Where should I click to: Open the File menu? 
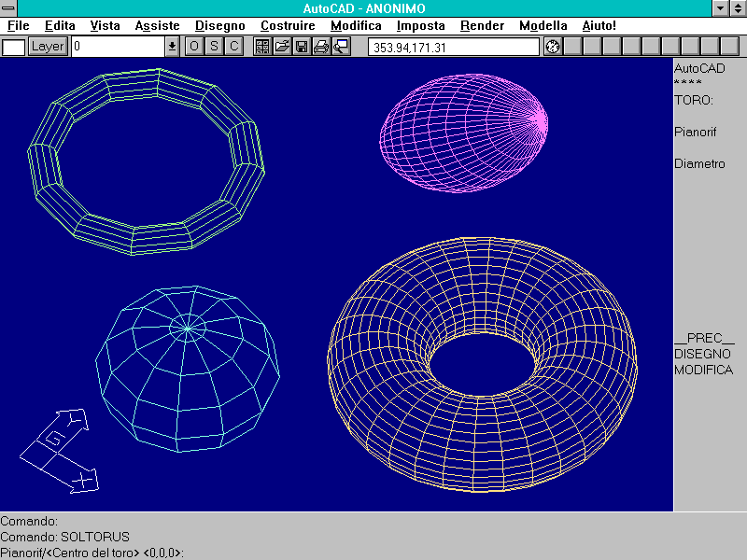click(x=19, y=26)
